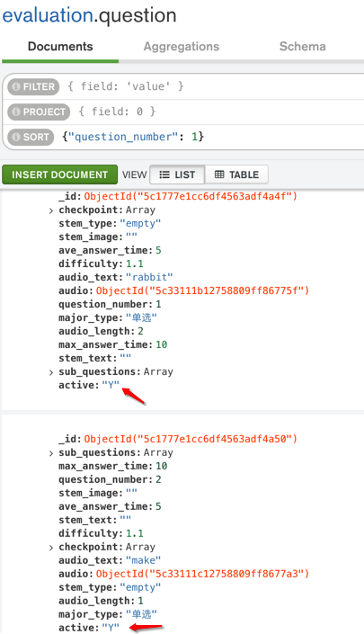Open the Schema tab
Viewport: 364px width, 634px height.
(x=302, y=47)
